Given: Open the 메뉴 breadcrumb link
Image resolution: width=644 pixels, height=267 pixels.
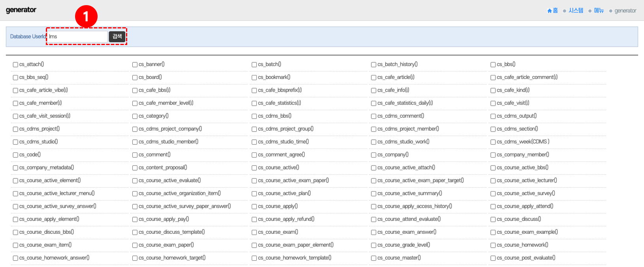Looking at the screenshot, I should 599,11.
